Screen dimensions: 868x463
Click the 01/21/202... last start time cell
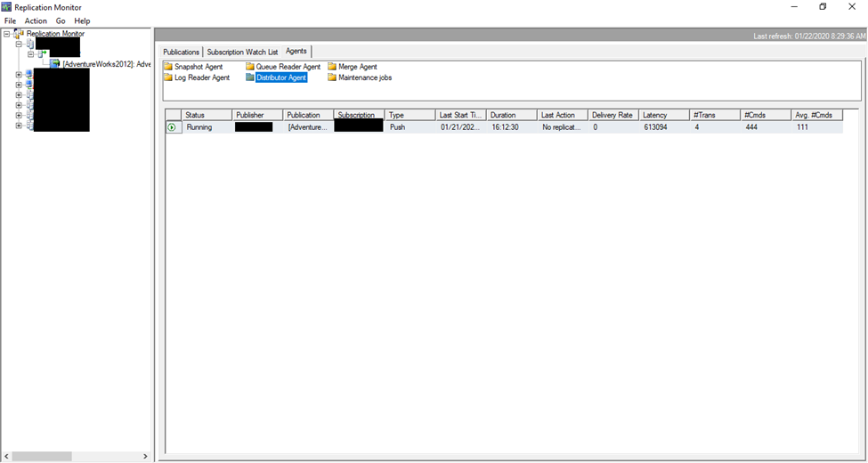pos(461,127)
